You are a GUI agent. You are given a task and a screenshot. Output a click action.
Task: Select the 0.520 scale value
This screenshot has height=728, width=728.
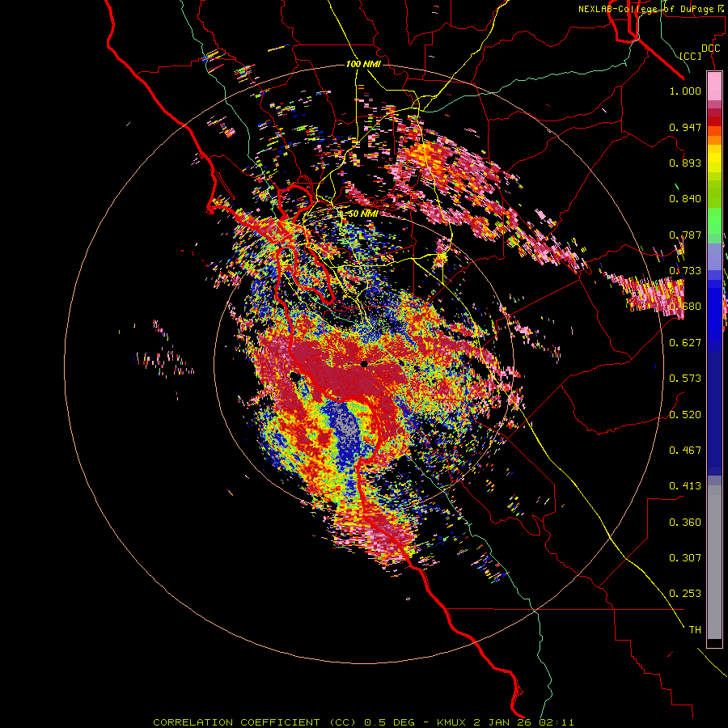pos(685,415)
